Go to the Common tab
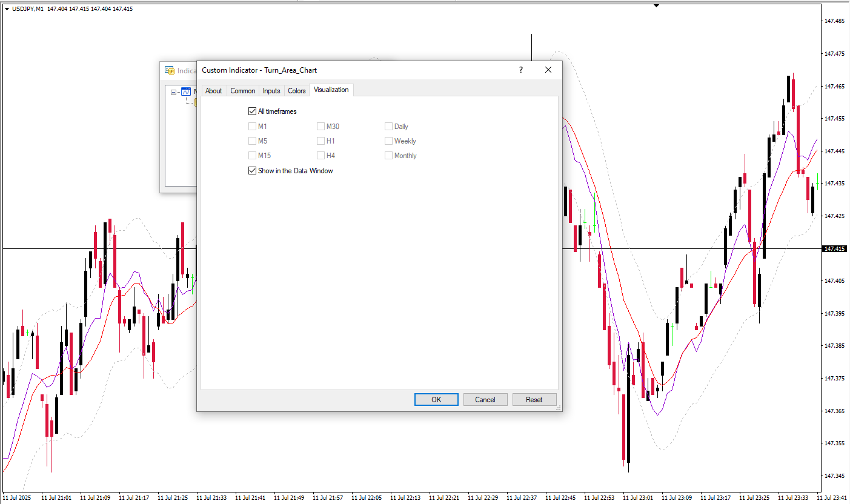Image resolution: width=850 pixels, height=504 pixels. [x=243, y=91]
